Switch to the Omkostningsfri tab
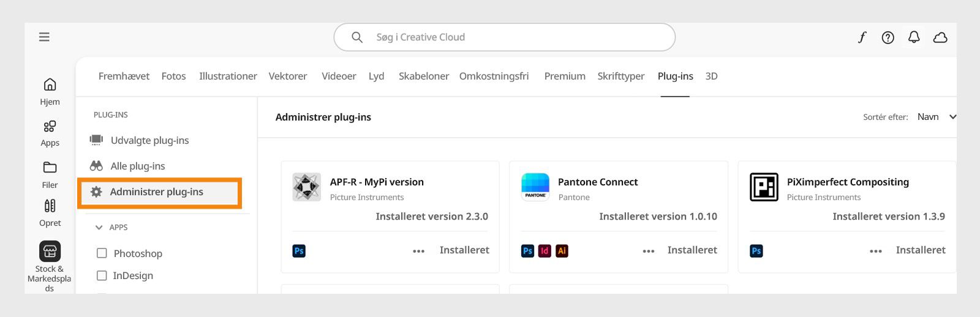The image size is (980, 317). pyautogui.click(x=494, y=76)
